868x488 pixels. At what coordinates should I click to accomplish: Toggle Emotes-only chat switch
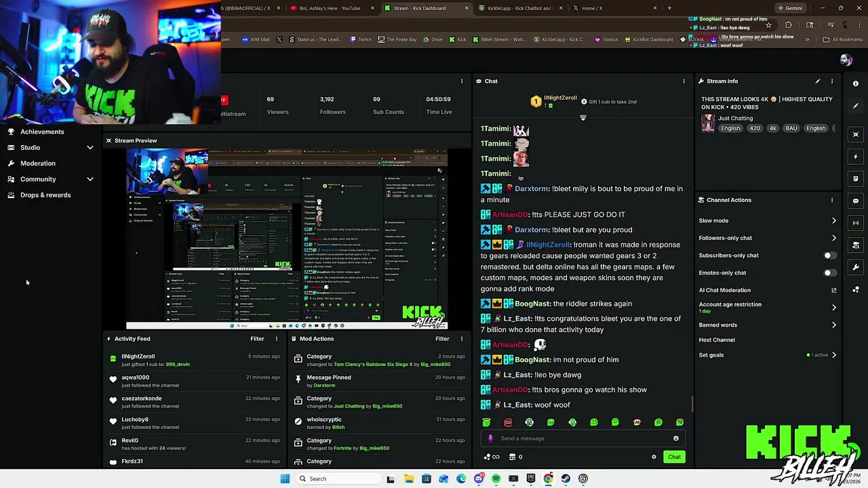[829, 272]
